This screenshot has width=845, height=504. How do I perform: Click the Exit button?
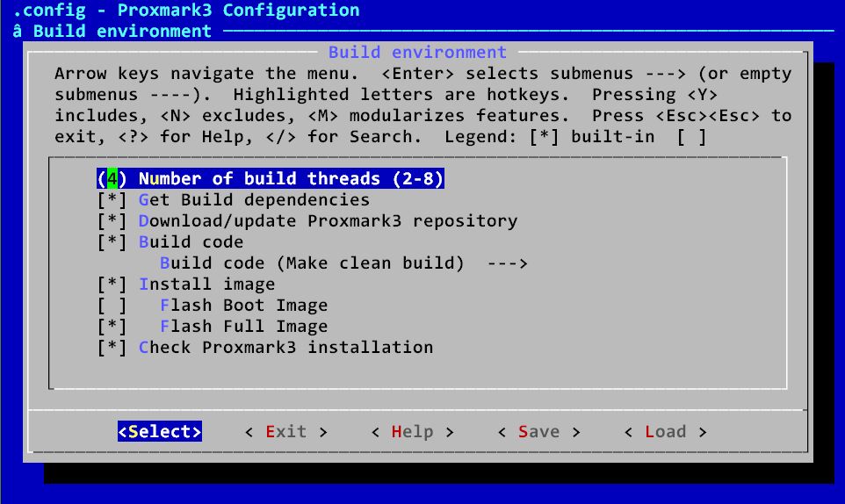[x=286, y=431]
